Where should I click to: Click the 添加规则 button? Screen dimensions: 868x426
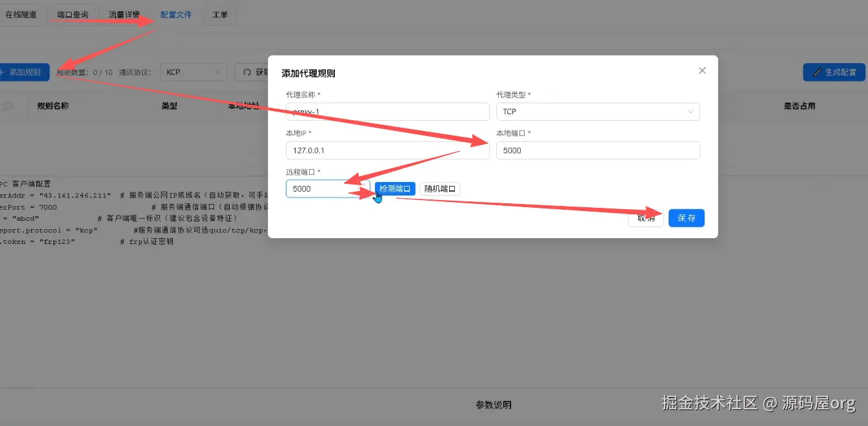pos(23,72)
